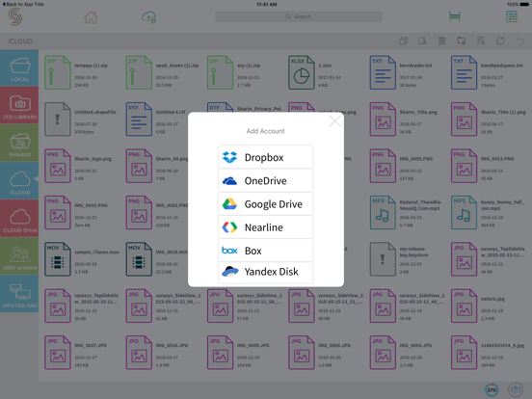This screenshot has height=399, width=532.
Task: Click the cloud upload icon in top bar
Action: [x=149, y=16]
